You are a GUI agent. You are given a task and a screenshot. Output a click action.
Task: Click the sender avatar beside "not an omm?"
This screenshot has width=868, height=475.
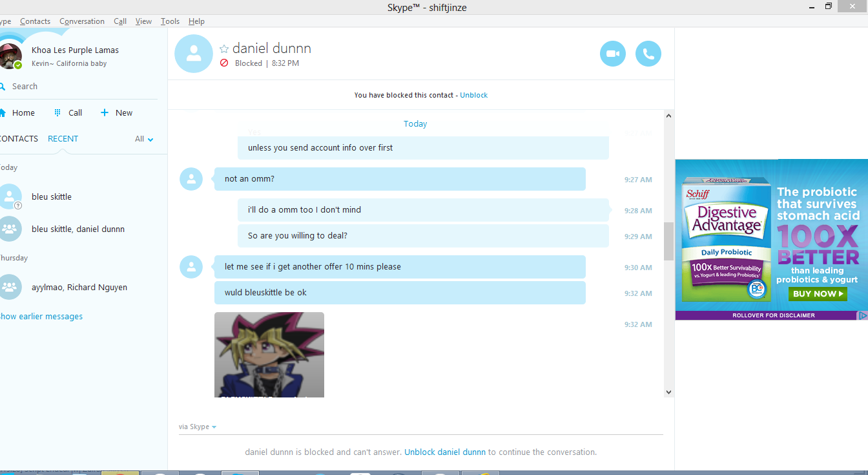tap(191, 179)
